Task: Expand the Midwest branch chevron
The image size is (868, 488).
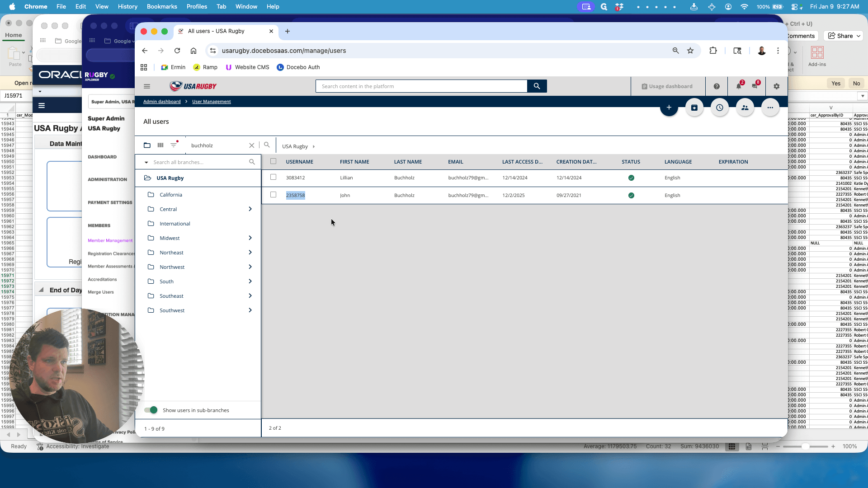Action: click(x=250, y=238)
